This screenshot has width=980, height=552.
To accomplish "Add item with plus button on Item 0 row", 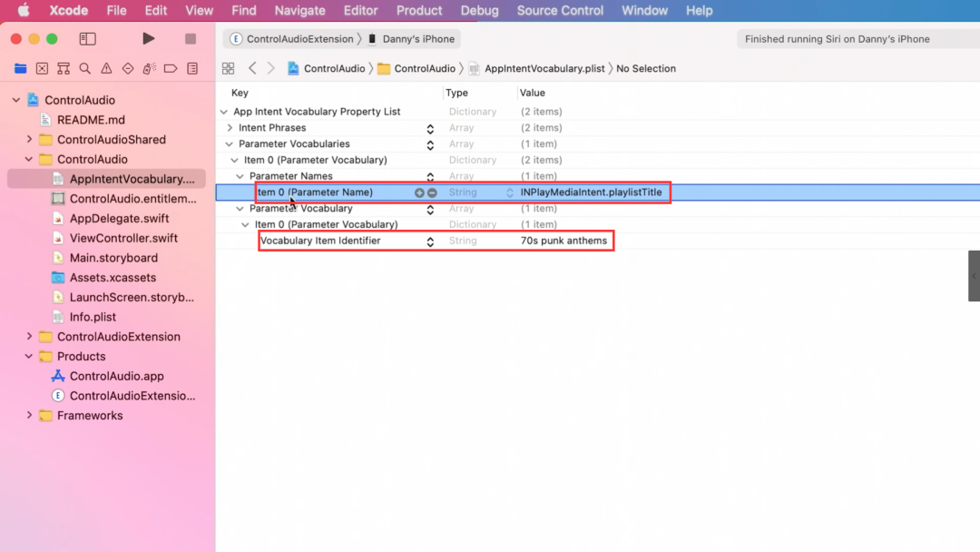I will pos(419,192).
